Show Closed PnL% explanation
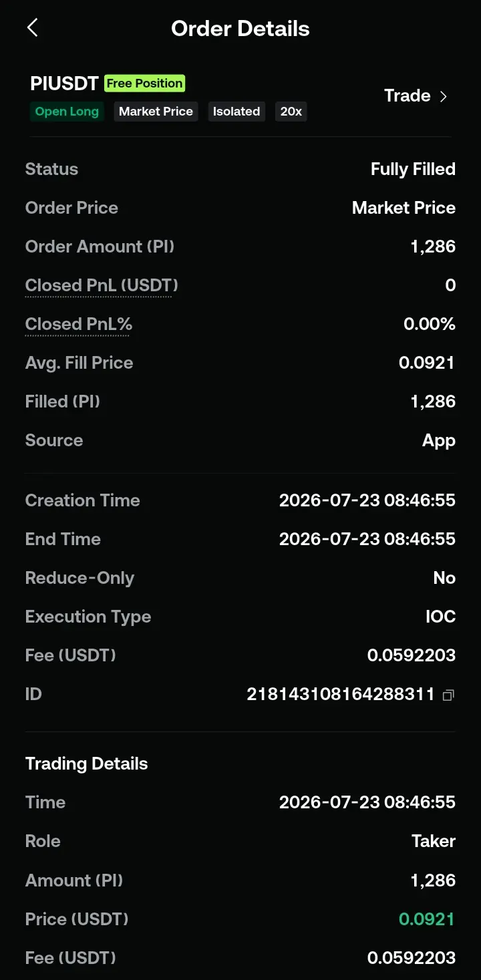 79,325
